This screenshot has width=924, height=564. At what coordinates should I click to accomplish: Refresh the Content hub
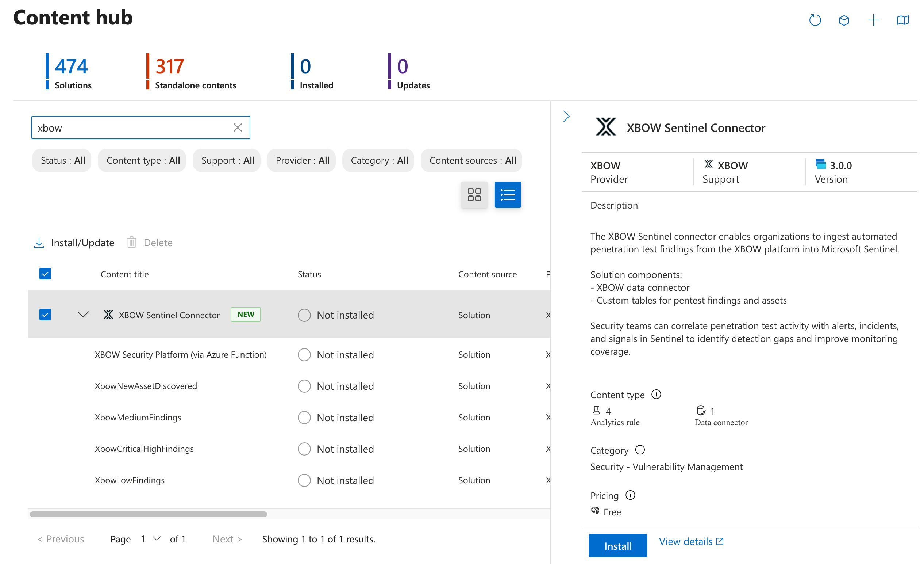click(x=815, y=20)
